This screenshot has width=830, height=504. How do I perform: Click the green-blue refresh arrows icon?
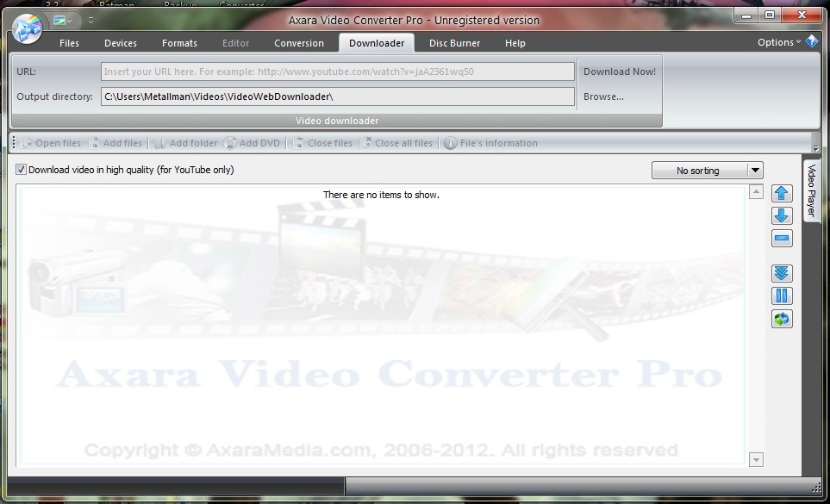pyautogui.click(x=782, y=320)
